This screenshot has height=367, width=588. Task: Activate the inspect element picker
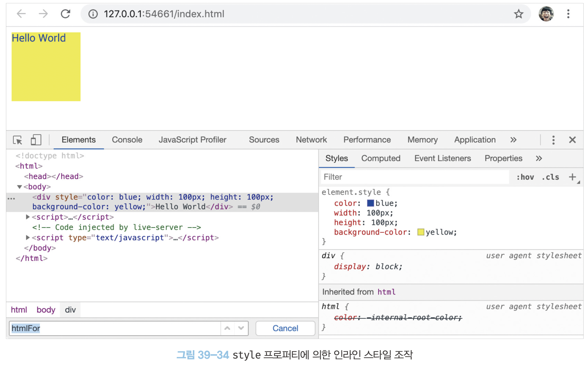[x=18, y=140]
